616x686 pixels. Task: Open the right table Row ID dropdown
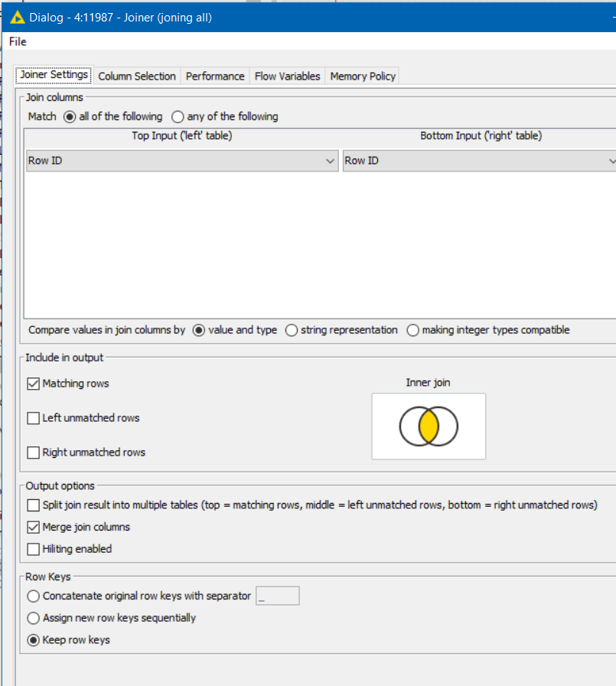click(x=610, y=161)
